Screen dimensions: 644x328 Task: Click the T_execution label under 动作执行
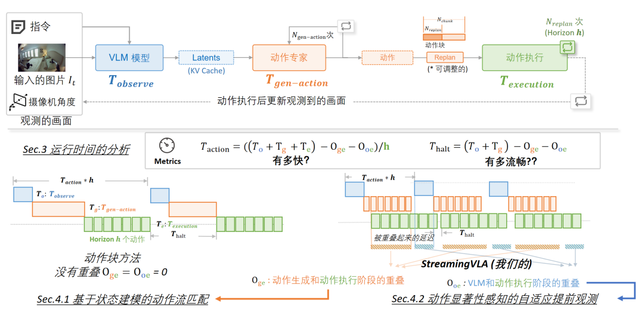click(x=527, y=82)
